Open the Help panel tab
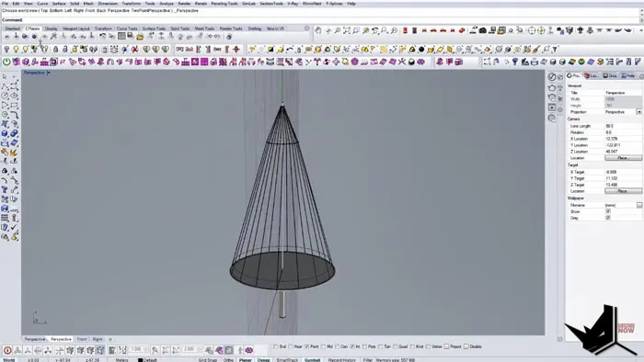 tap(628, 76)
